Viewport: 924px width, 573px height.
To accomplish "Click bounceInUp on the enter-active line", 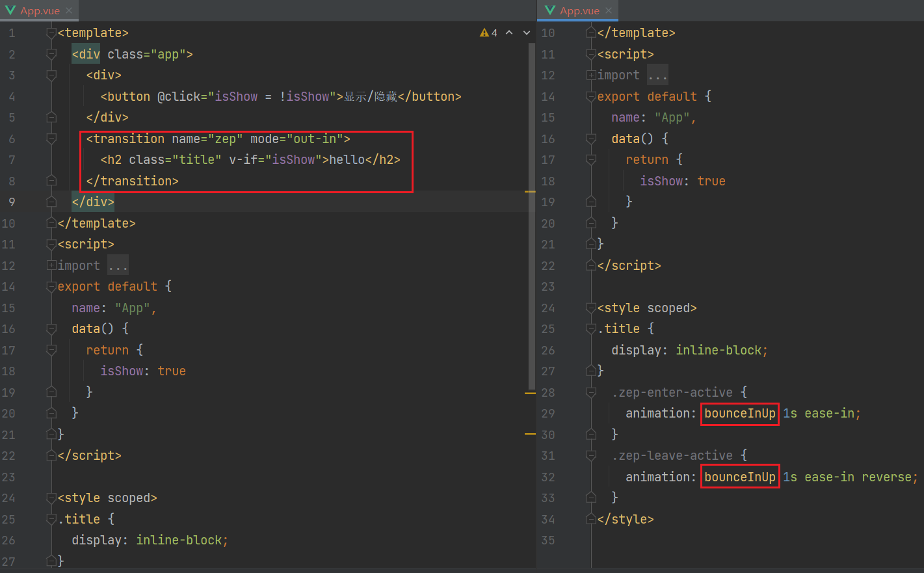I will [x=740, y=414].
